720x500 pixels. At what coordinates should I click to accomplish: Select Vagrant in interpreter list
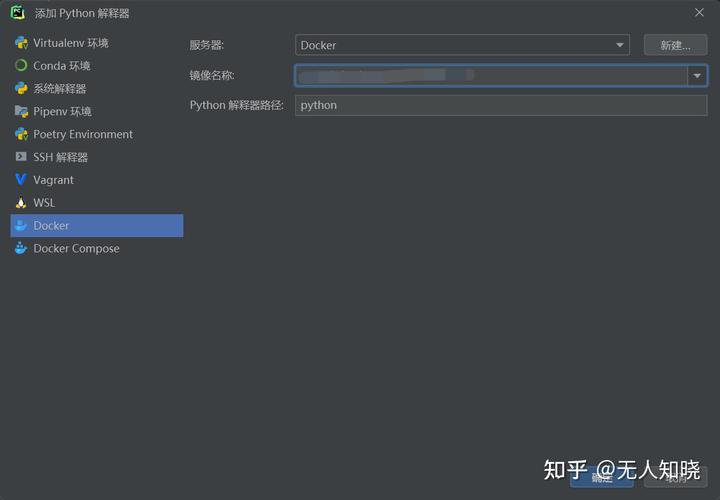(x=97, y=180)
